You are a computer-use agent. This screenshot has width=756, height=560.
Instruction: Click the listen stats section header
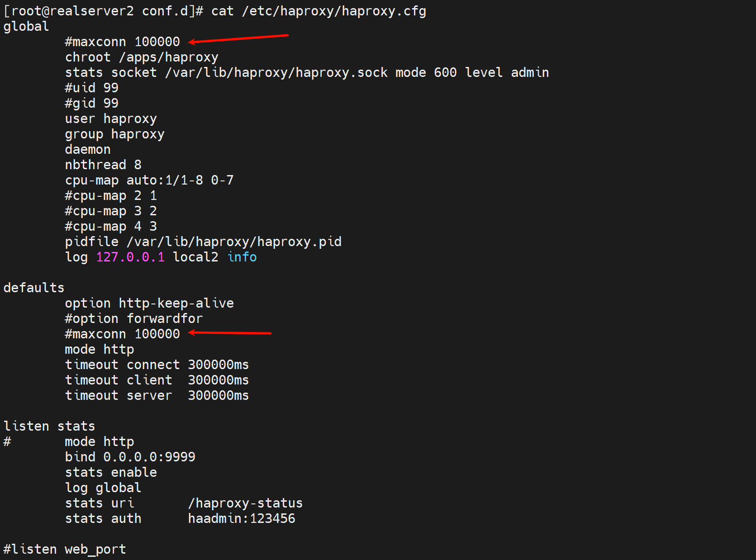coord(49,427)
